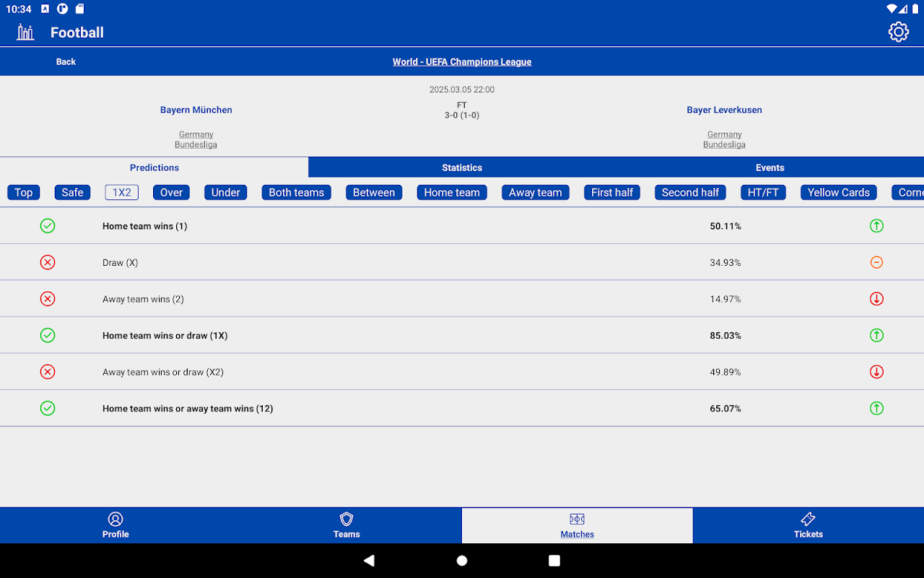Click the Away team wins or draw (X2) label

coord(163,372)
